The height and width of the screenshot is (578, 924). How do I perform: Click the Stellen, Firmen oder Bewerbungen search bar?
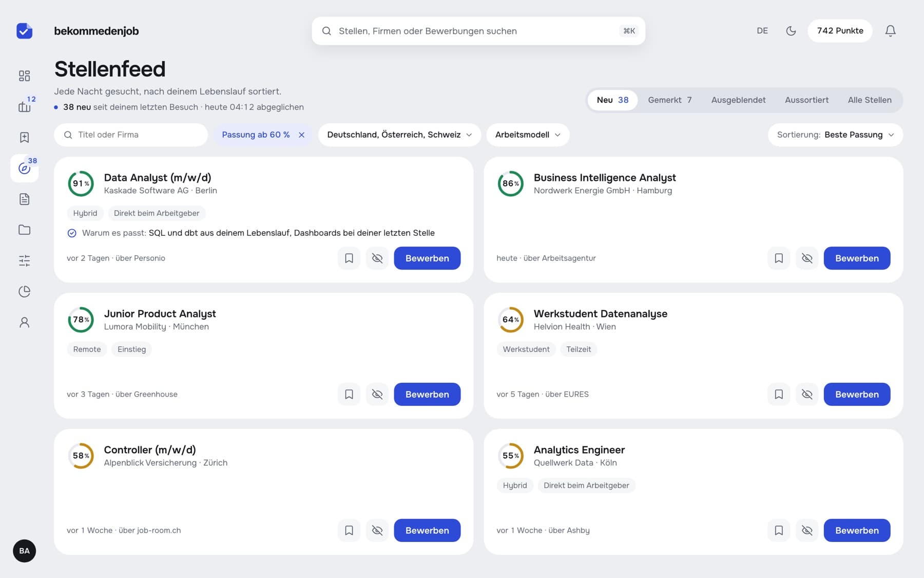coord(478,31)
